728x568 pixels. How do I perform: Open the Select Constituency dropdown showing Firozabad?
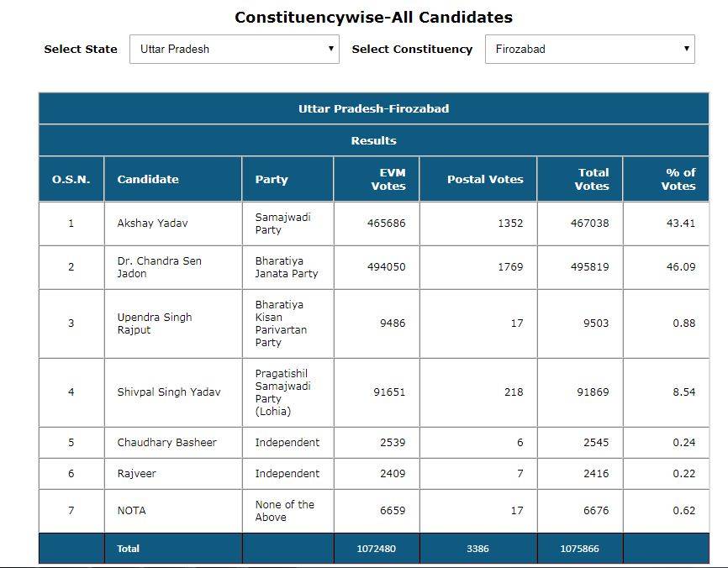click(589, 49)
